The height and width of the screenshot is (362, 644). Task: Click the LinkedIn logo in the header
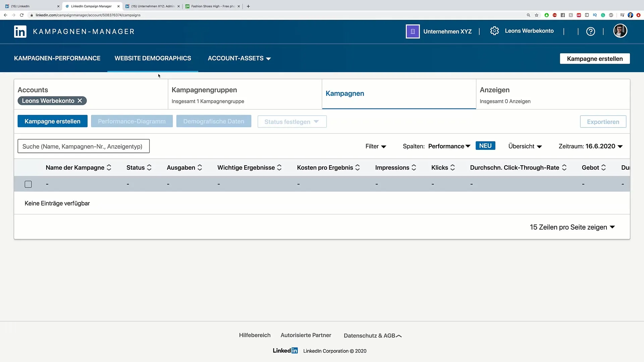coord(20,32)
